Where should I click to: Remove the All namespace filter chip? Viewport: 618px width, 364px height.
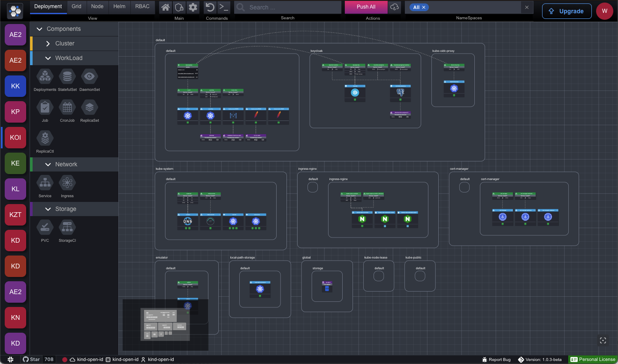[x=424, y=7]
